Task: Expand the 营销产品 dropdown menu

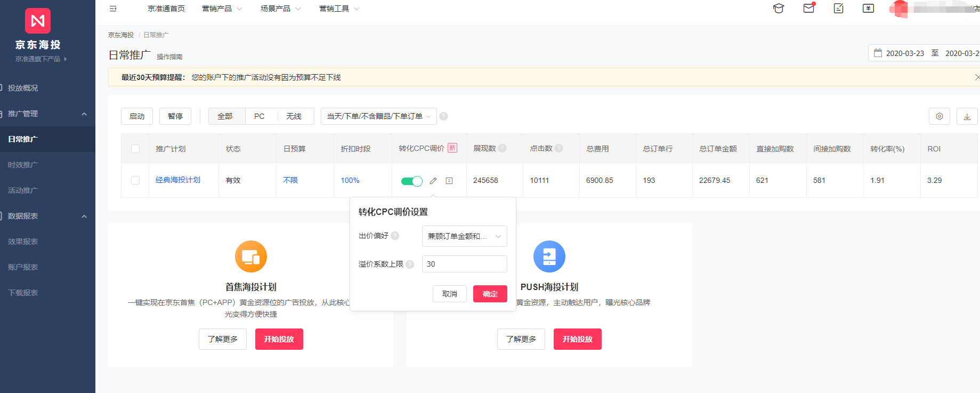Action: coord(222,9)
